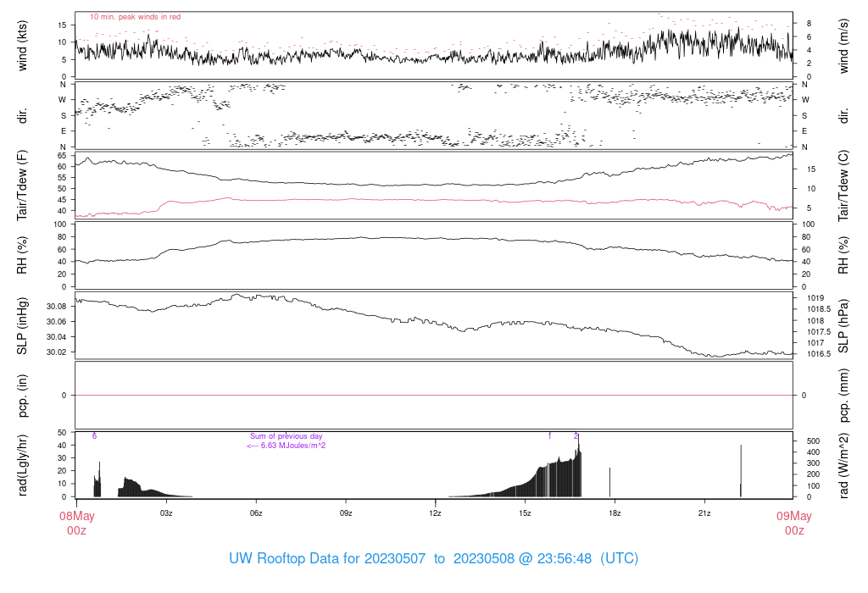Click the red zero precipitation line
The image size is (868, 593).
pyautogui.click(x=434, y=395)
